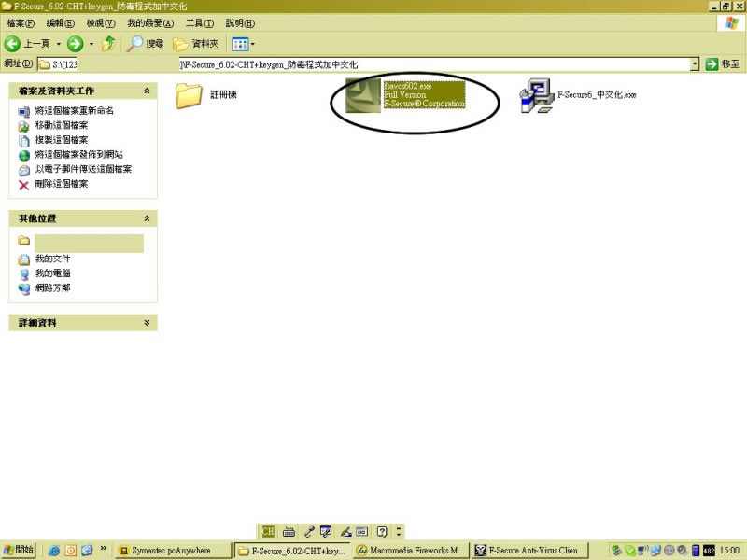Switch to Macromedia Fireworks taskbar button
Viewport: 747px width, 560px height.
click(x=411, y=551)
